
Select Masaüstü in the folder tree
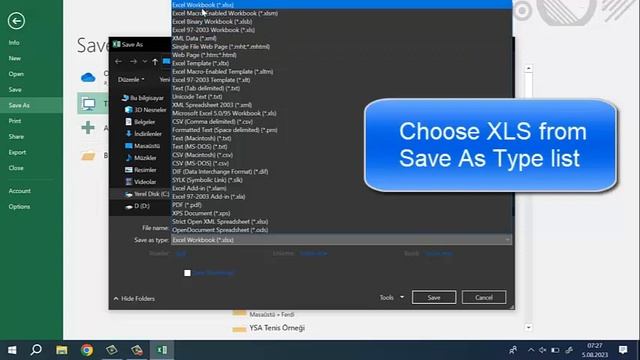pos(142,146)
